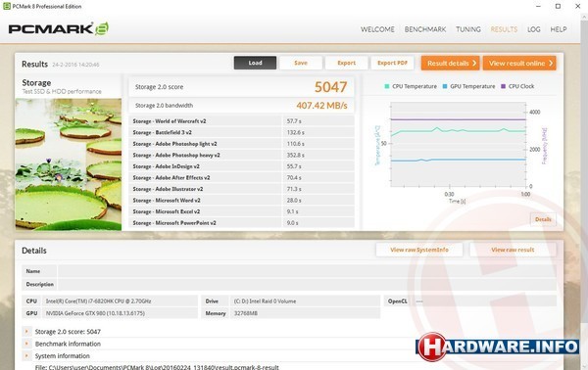This screenshot has height=370, width=588.
Task: Go to the Log tab
Action: point(534,29)
